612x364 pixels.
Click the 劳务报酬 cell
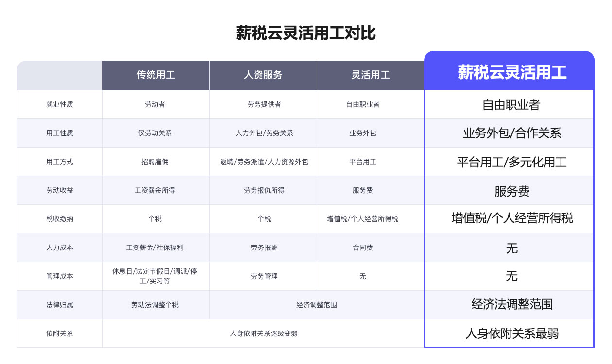click(x=264, y=248)
